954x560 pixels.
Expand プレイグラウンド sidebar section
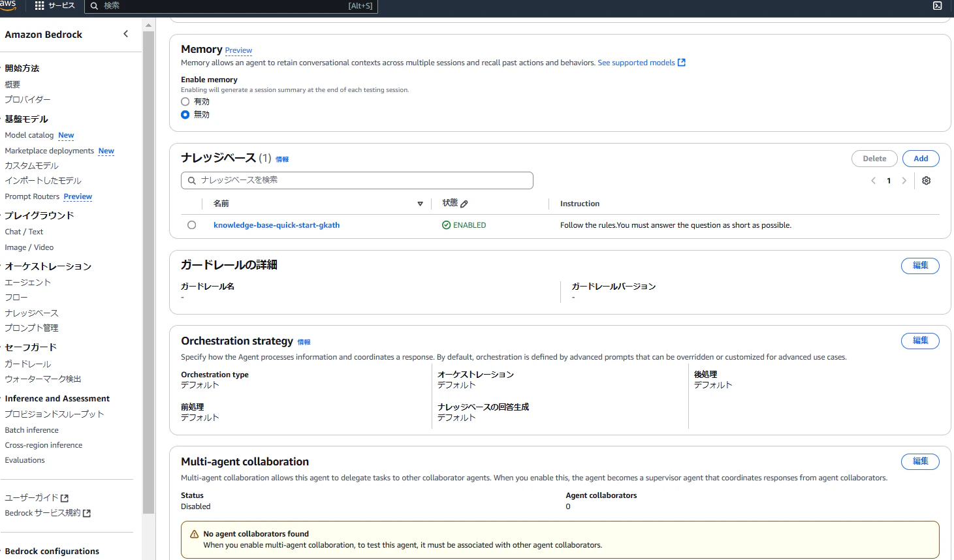39,215
